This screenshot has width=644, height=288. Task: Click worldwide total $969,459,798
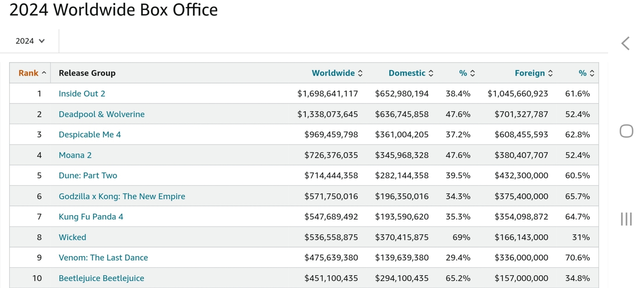331,135
